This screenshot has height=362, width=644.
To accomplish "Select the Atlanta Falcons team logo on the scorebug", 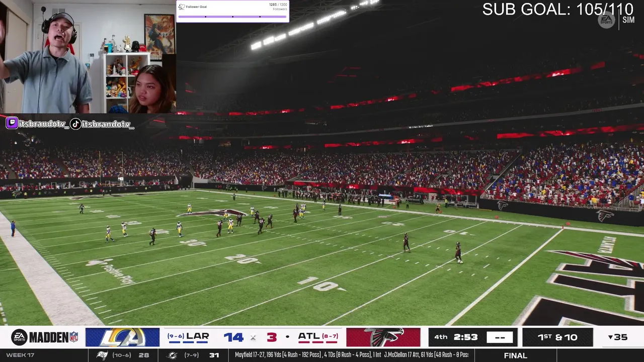I will [x=383, y=337].
